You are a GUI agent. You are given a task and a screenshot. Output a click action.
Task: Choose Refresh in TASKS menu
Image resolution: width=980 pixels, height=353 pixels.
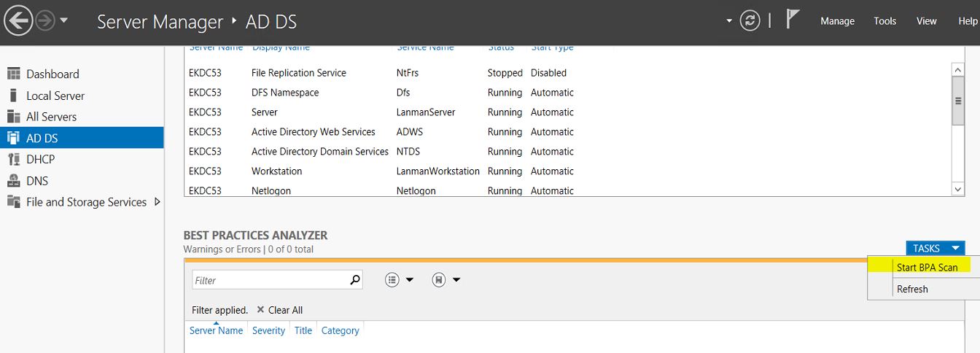[x=912, y=289]
